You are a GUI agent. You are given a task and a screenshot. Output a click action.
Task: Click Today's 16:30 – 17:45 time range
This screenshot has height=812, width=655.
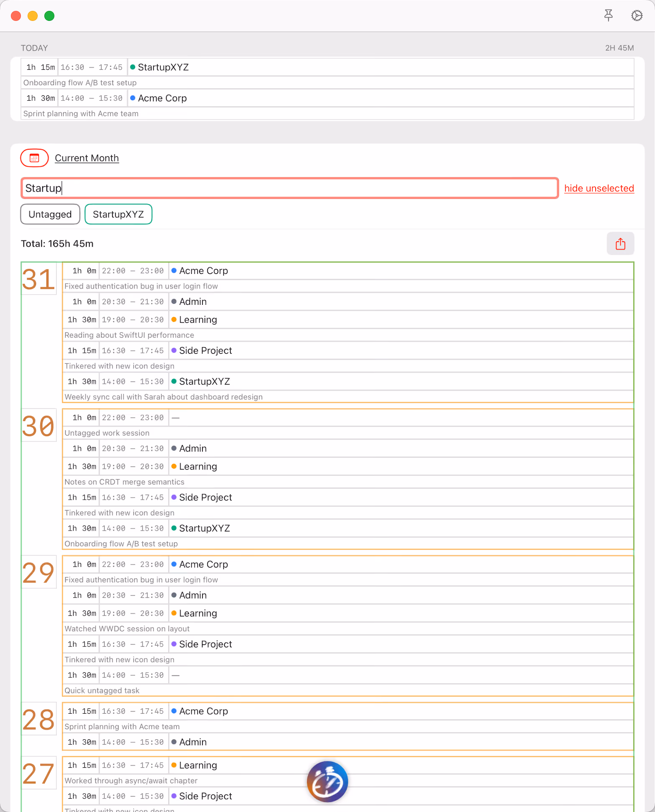click(92, 67)
